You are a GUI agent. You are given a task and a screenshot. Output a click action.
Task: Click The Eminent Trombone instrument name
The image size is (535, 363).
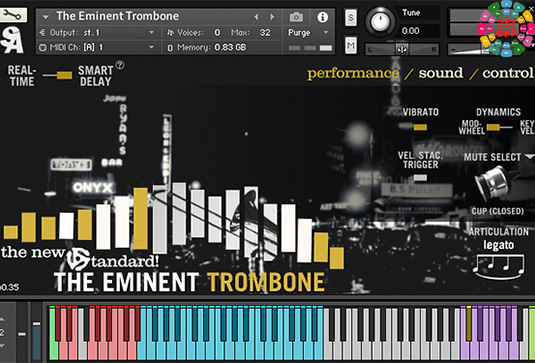[117, 16]
